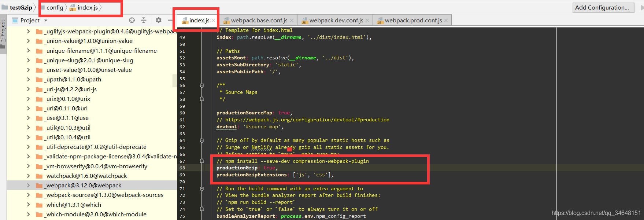Click the productionSourceMap line

254,113
